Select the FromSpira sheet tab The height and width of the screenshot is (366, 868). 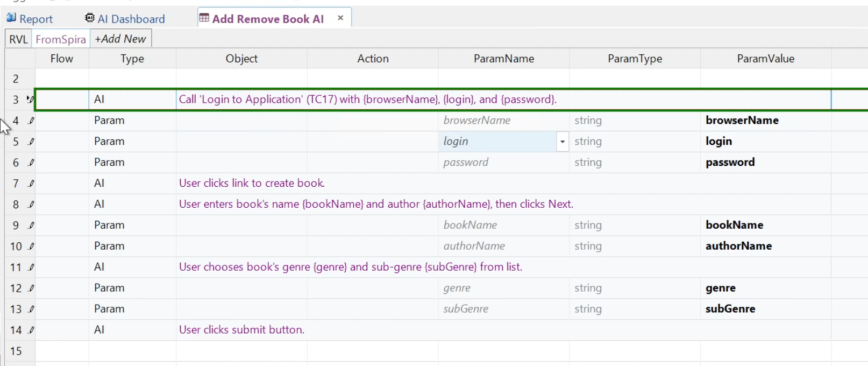point(61,39)
